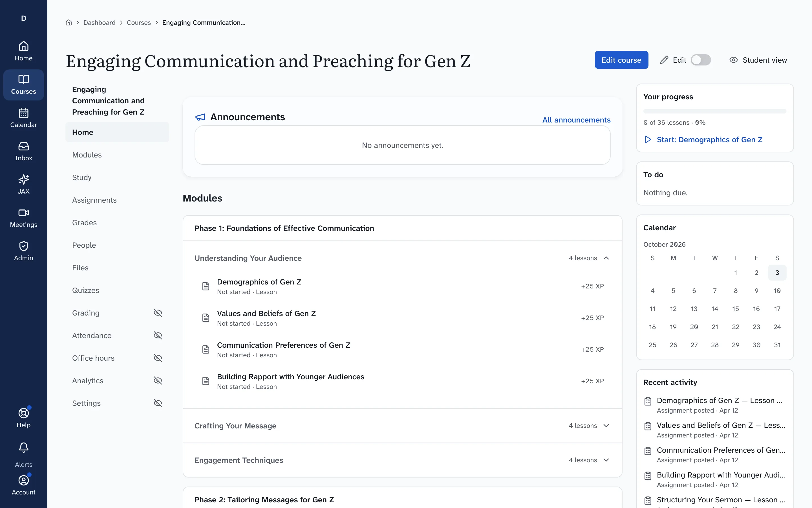Click the Announcements megaphone icon
The height and width of the screenshot is (508, 812).
200,117
